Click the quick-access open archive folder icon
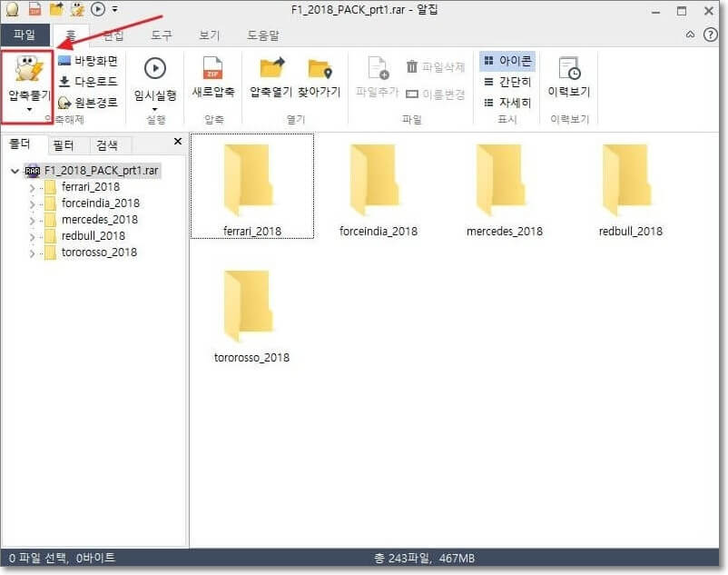Image resolution: width=728 pixels, height=575 pixels. (x=56, y=9)
